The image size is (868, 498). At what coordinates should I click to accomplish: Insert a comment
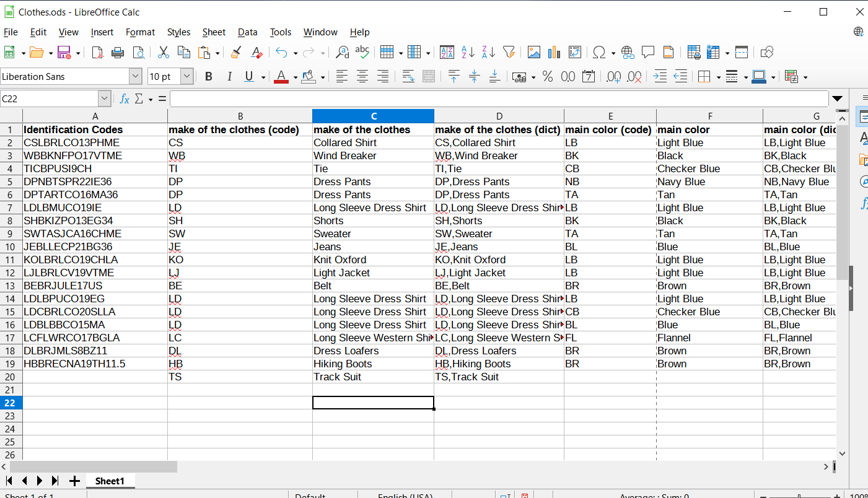(x=648, y=53)
